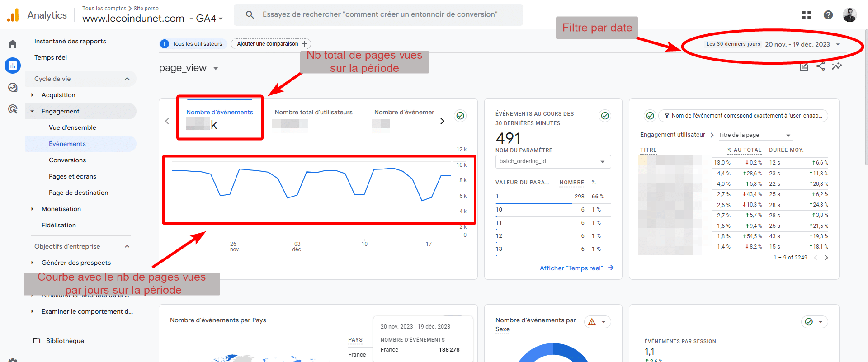Expand the batch_ordering_id parameter dropdown
This screenshot has height=362, width=868.
[x=553, y=161]
